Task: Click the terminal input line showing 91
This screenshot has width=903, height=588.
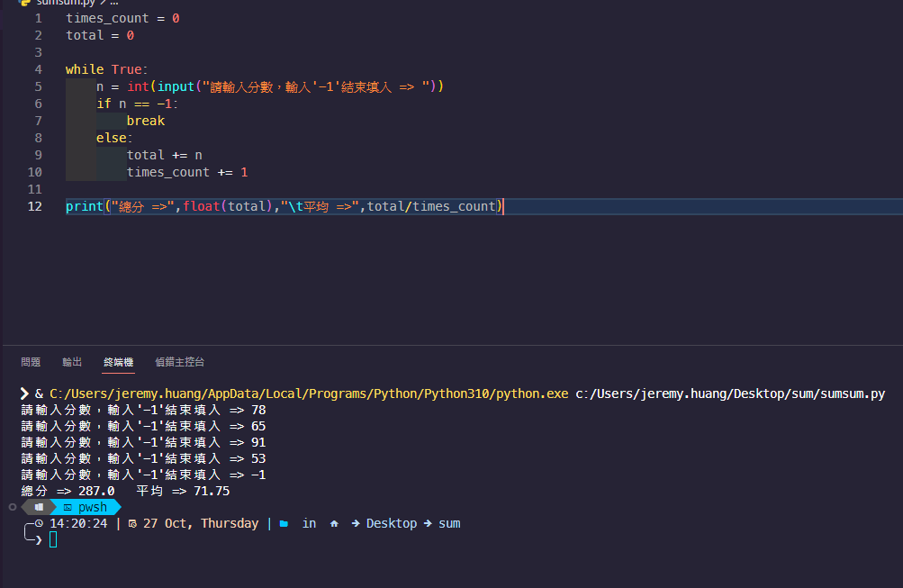Action: (143, 442)
